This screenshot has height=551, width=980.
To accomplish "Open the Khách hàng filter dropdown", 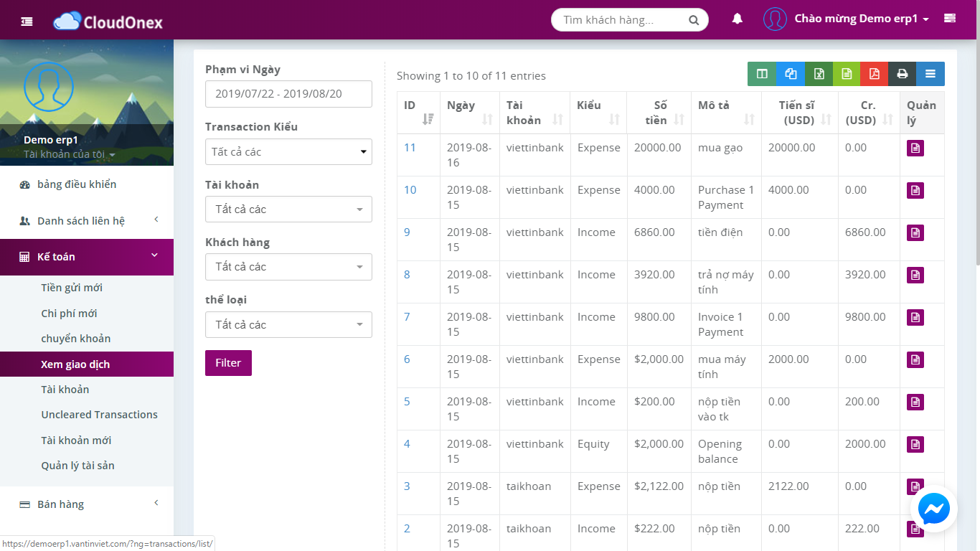I will (288, 266).
